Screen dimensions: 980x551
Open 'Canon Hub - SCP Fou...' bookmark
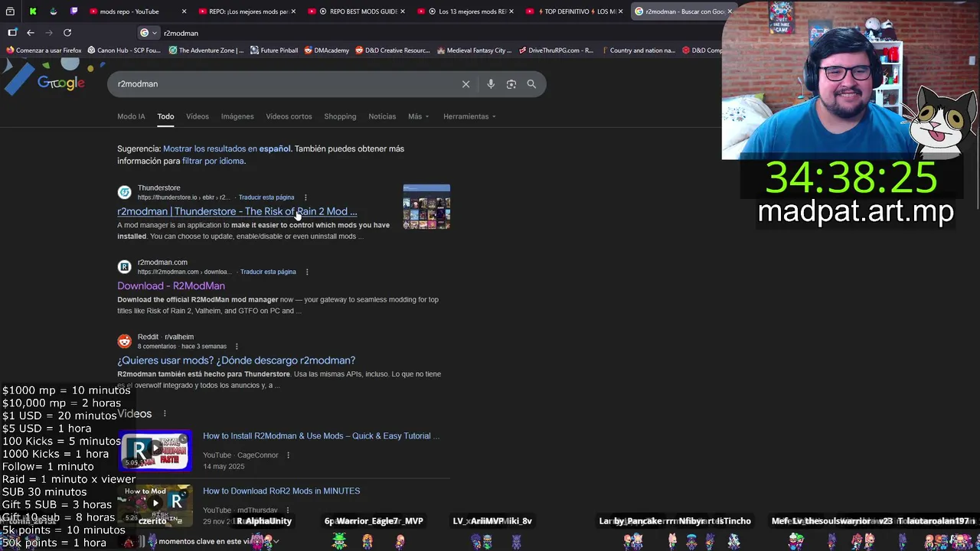coord(124,51)
